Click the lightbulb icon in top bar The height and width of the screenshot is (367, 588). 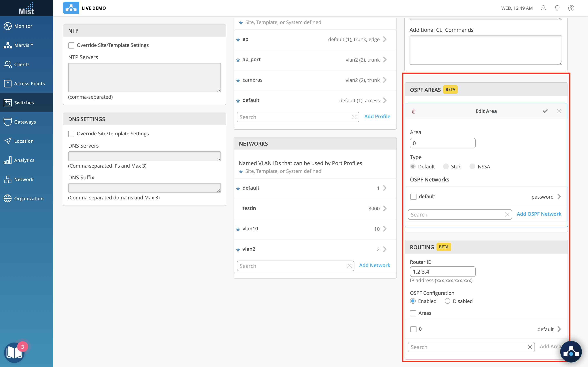(x=557, y=8)
